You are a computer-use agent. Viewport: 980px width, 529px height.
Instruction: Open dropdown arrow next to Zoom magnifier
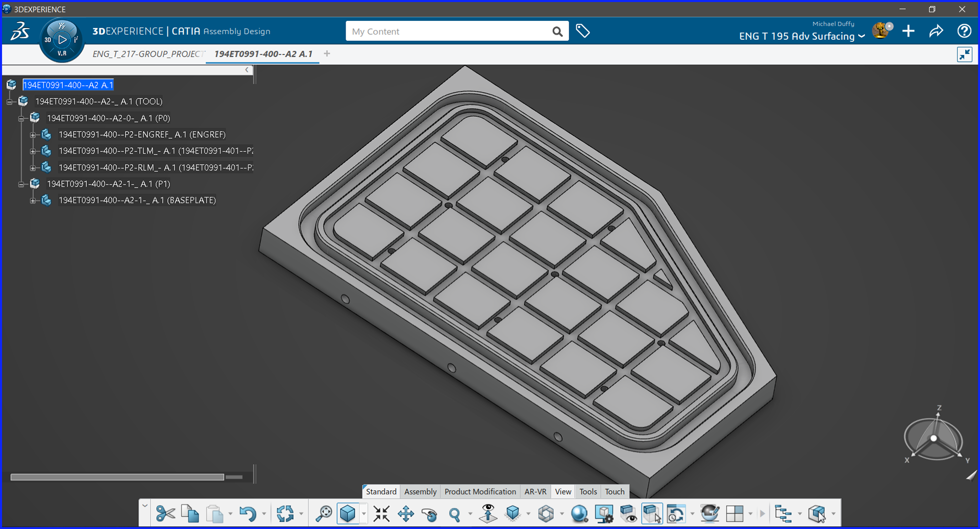(470, 514)
